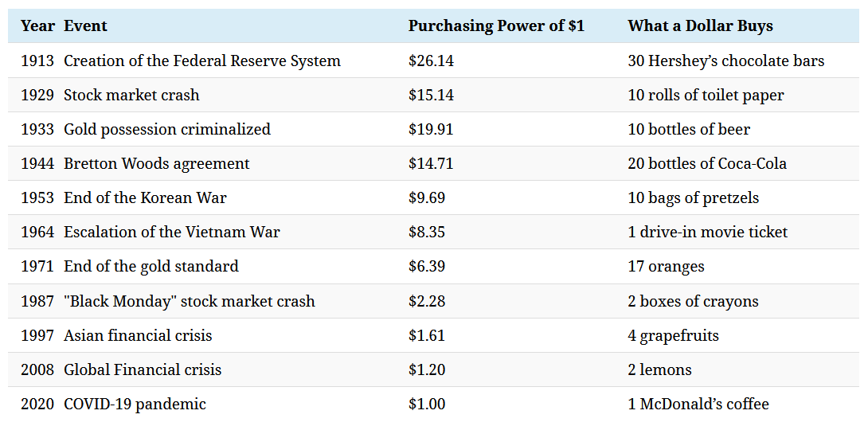
Task: Click Creation of the Federal Reserve System
Action: (202, 61)
